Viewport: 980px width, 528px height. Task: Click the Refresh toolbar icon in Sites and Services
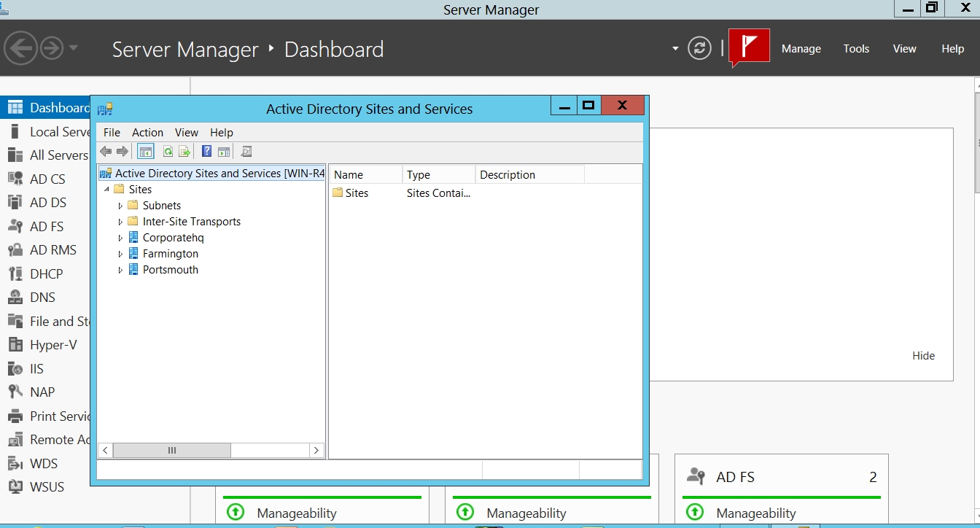point(168,152)
